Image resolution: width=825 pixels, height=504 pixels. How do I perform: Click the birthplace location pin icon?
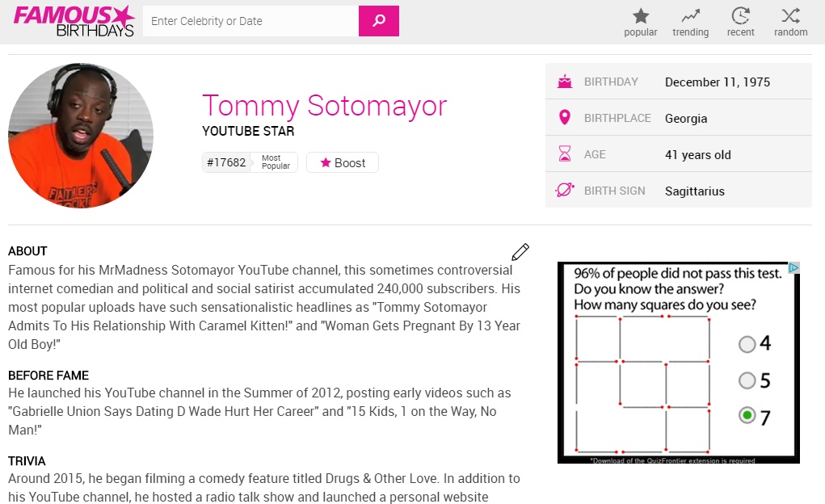click(564, 117)
